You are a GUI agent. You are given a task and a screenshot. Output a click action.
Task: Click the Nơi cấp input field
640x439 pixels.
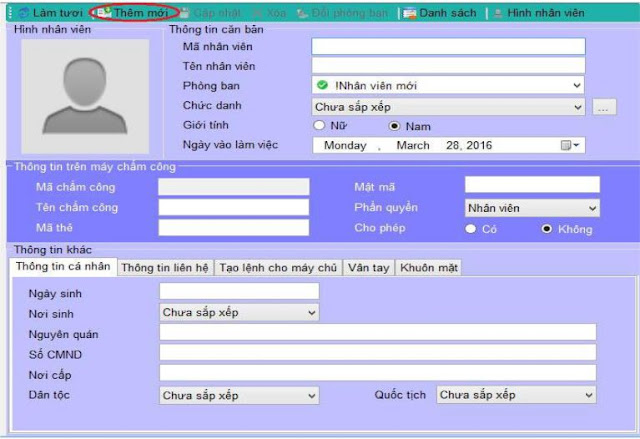pos(378,372)
